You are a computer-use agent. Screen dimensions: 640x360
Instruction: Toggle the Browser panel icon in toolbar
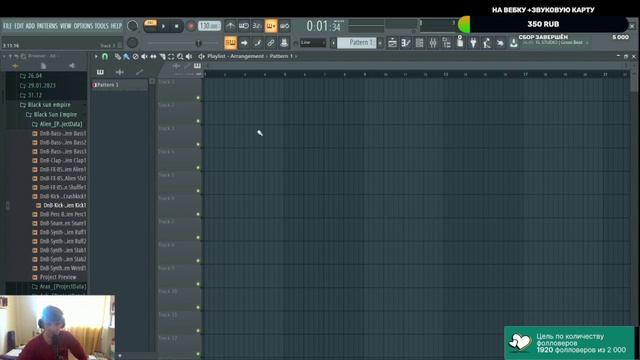tap(447, 42)
